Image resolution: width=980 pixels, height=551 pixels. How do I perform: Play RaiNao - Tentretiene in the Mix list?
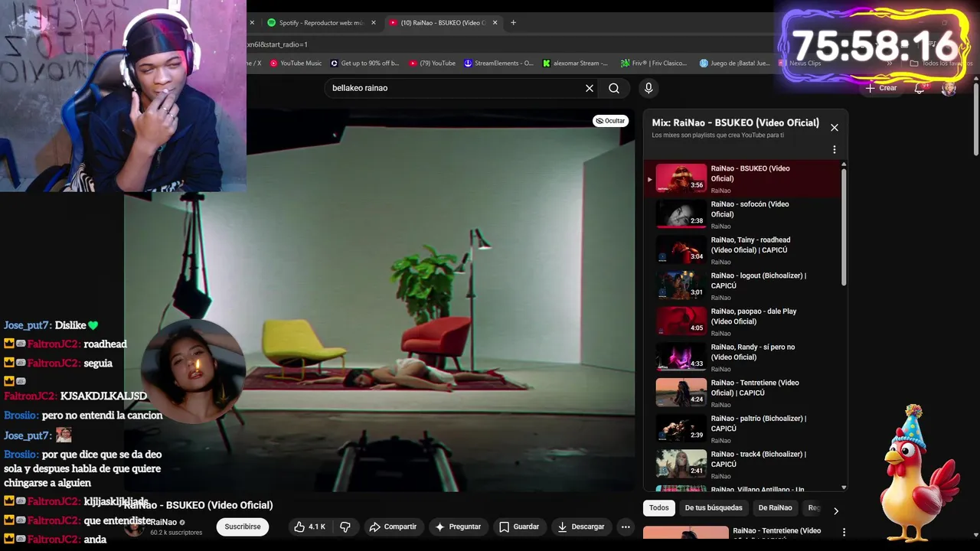coord(743,393)
